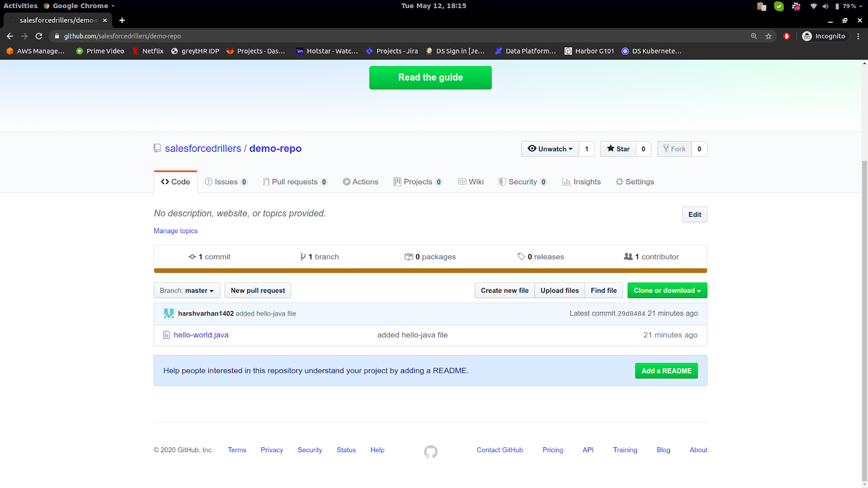Open the Wiki tab
The height and width of the screenshot is (488, 868).
(x=471, y=182)
